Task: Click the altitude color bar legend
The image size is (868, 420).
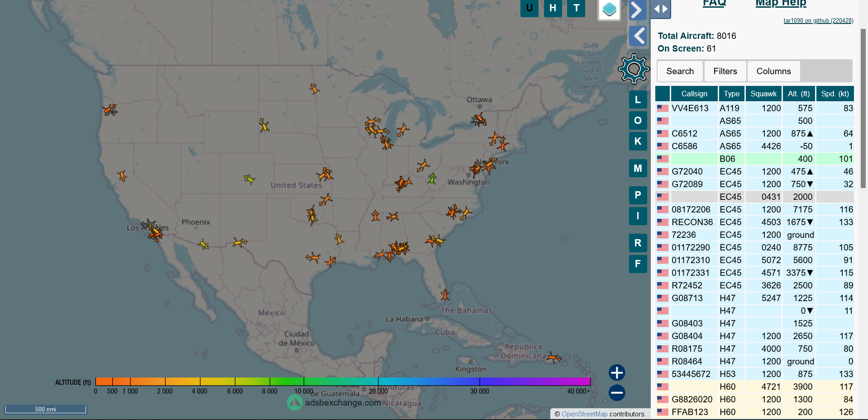Action: tap(343, 382)
